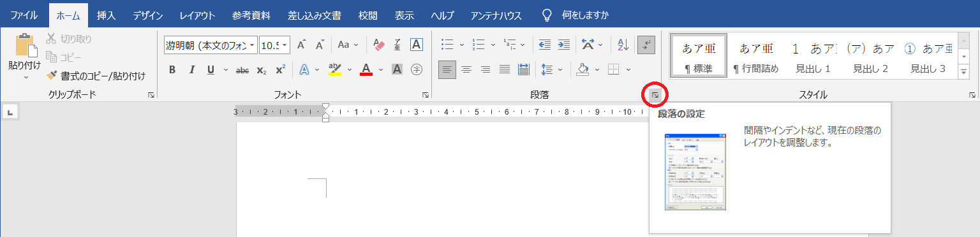Apply the red font color

pos(366,69)
